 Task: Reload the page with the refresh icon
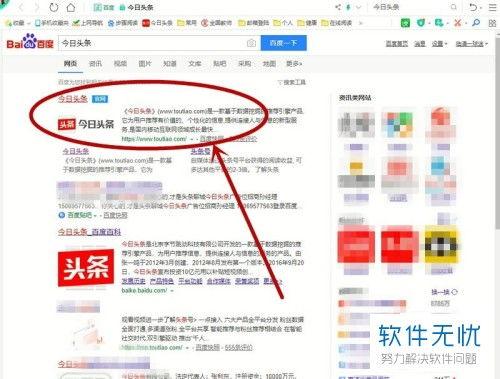(x=54, y=7)
